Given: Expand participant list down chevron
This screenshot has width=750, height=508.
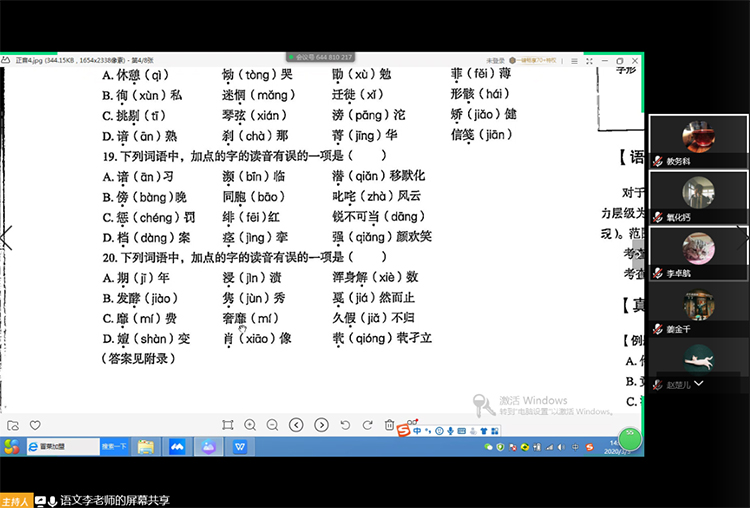Looking at the screenshot, I should tap(698, 383).
